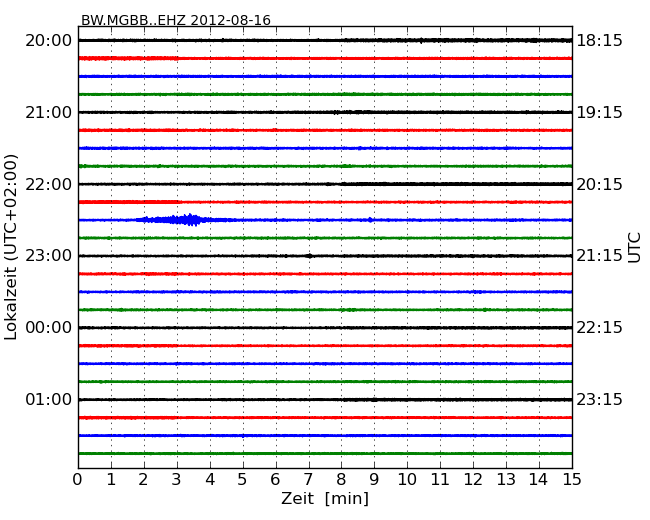Click the Lokalzeit (UTC+02:00) axis title
Image resolution: width=650 pixels, height=520 pixels.
(11, 247)
